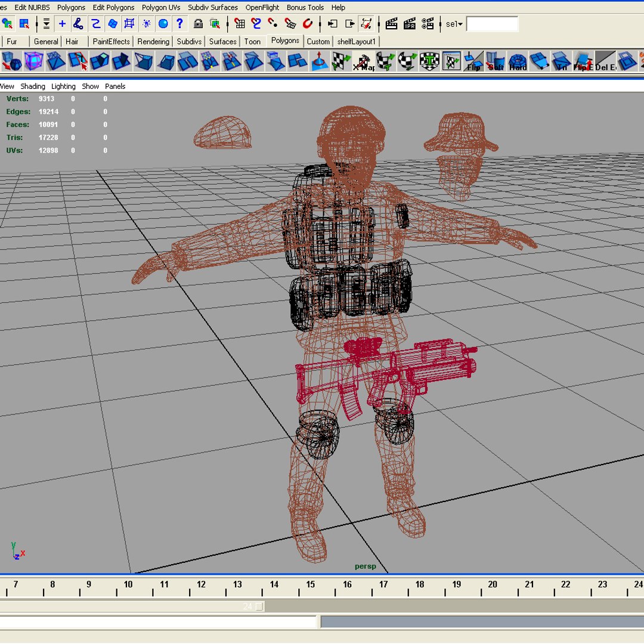The image size is (644, 644).
Task: Click the Flip normals shelf button
Action: (x=473, y=61)
